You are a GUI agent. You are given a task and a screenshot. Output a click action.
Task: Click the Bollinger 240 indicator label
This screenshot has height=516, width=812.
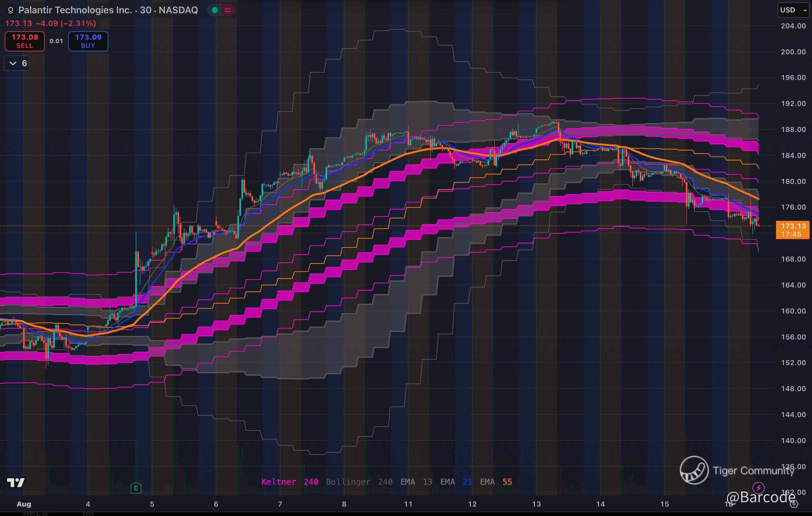(359, 482)
